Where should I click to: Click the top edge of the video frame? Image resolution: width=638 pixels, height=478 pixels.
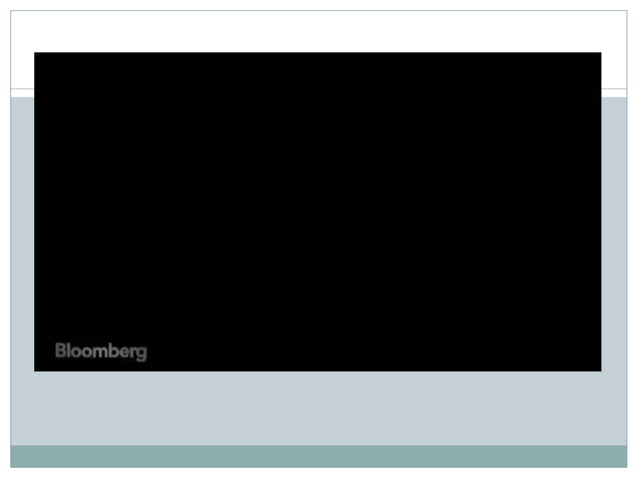click(318, 52)
